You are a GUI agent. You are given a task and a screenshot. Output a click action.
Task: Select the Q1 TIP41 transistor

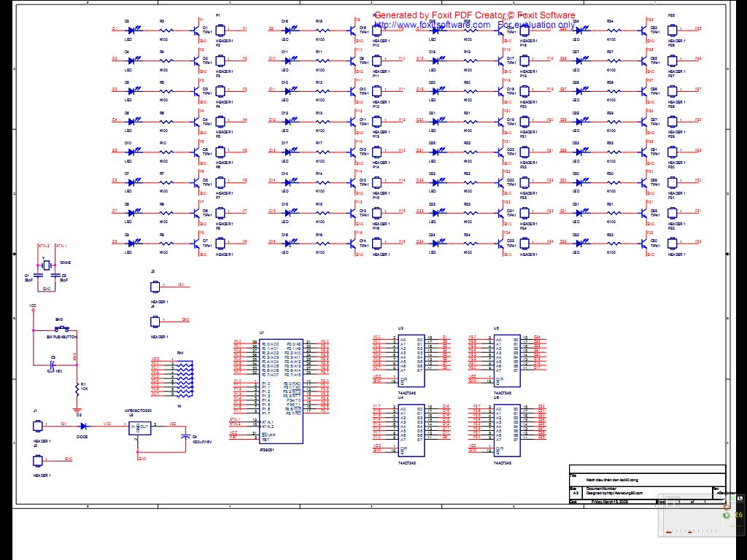[x=197, y=31]
